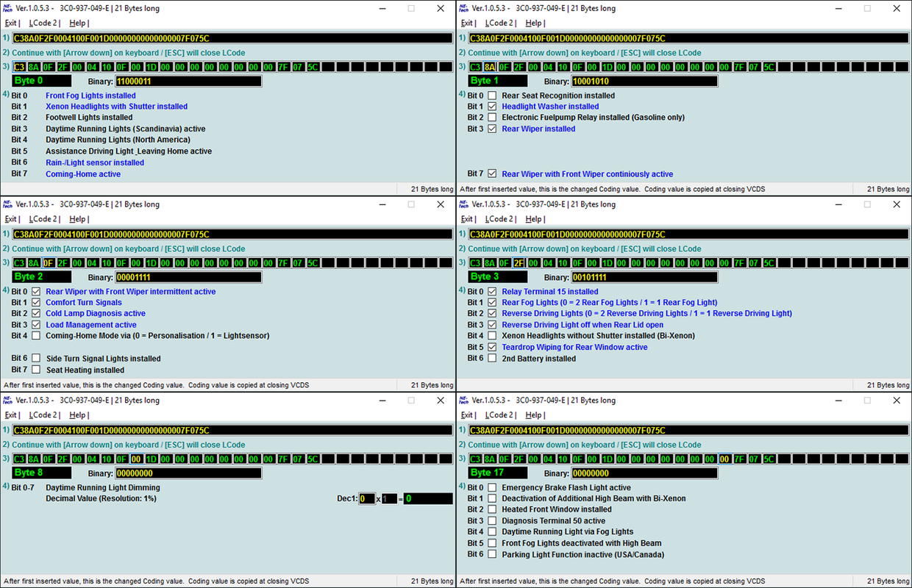Uncheck Rear Wiper installed in Byte 1 window
Image resolution: width=912 pixels, height=588 pixels.
pyautogui.click(x=492, y=129)
